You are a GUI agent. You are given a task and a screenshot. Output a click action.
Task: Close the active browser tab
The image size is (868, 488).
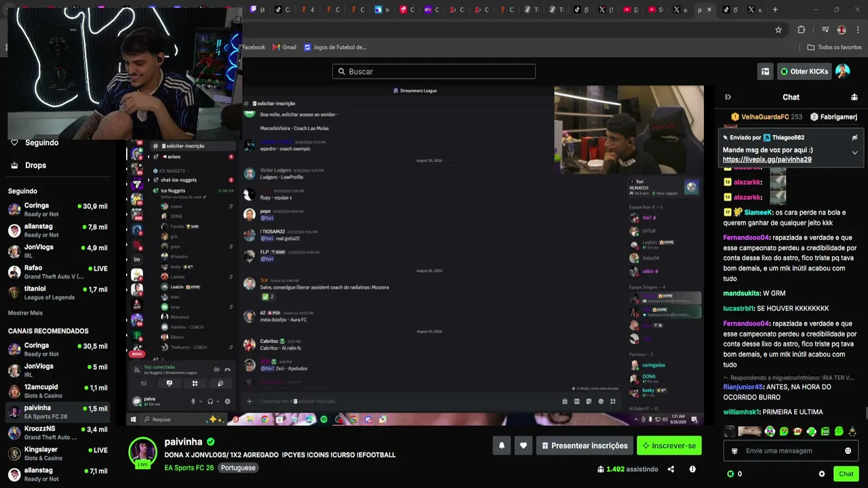pos(709,9)
